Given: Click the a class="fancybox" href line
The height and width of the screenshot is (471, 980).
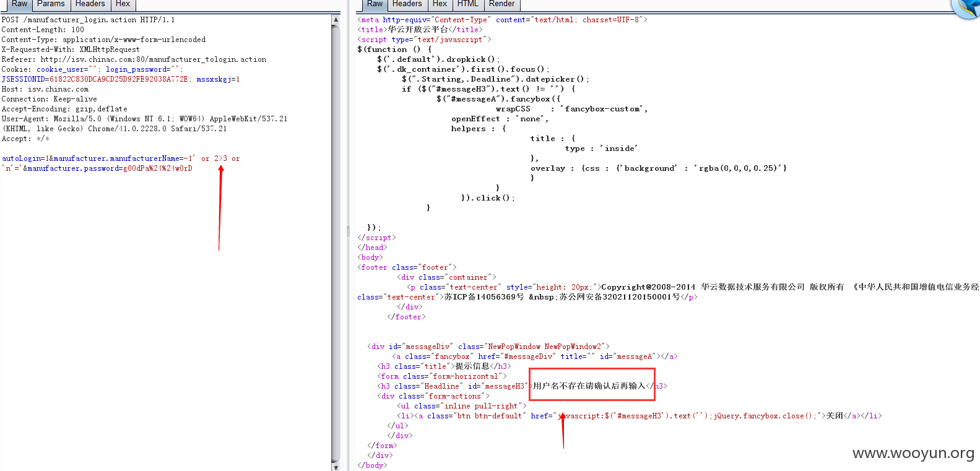Looking at the screenshot, I should tap(535, 356).
